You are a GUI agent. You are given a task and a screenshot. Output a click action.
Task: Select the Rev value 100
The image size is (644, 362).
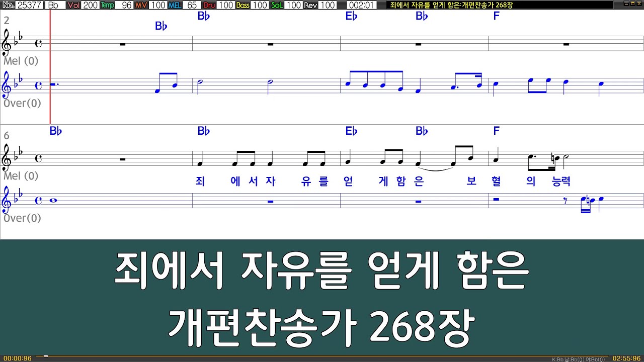pos(328,5)
